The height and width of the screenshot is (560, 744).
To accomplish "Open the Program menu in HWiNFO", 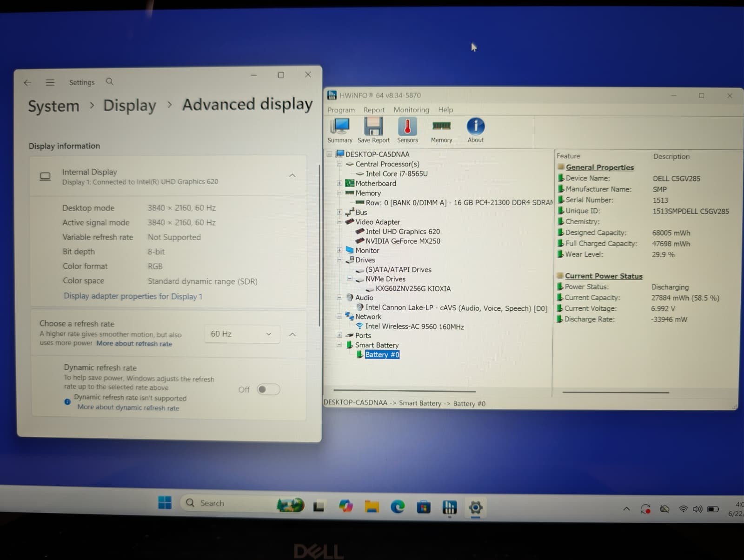I will click(341, 110).
